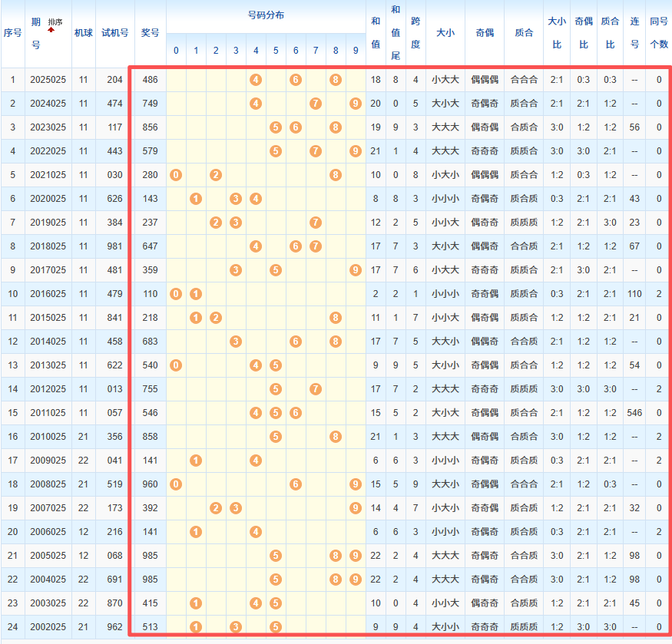Click the 同号个数 column header
This screenshot has height=644, width=672.
pyautogui.click(x=658, y=34)
